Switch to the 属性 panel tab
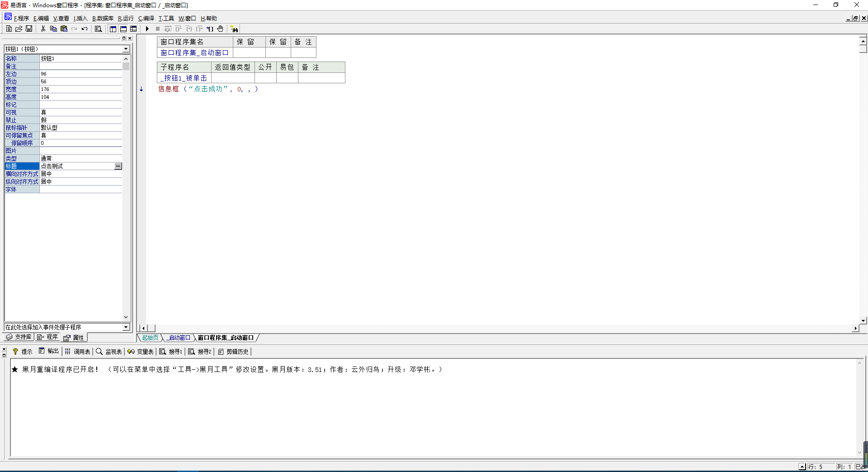This screenshot has width=868, height=472. pyautogui.click(x=74, y=338)
